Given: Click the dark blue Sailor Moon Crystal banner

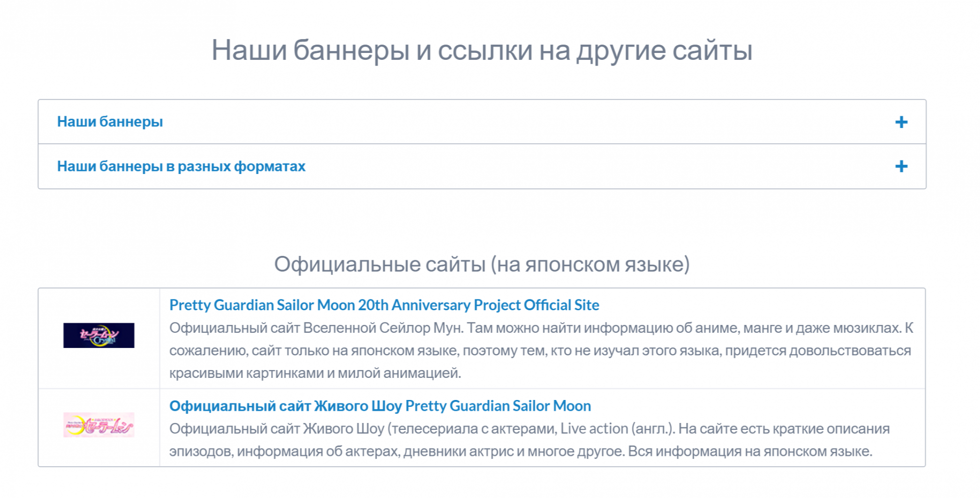Looking at the screenshot, I should pyautogui.click(x=98, y=335).
